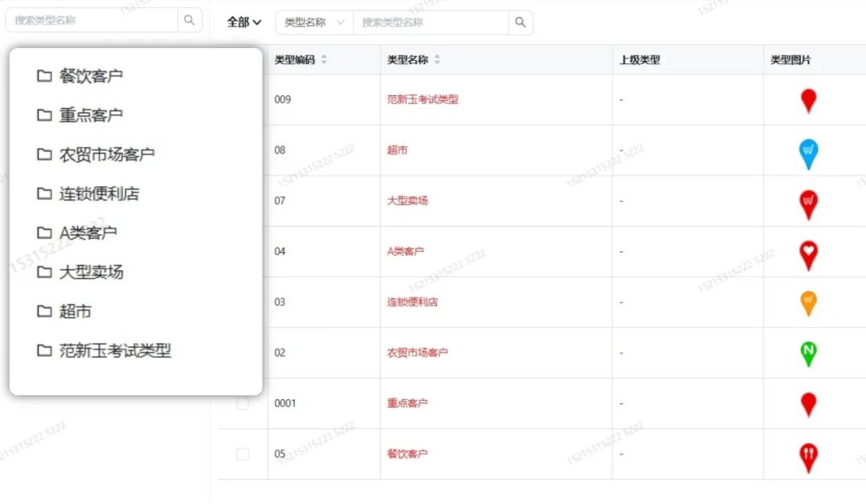866x504 pixels.
Task: Click code cell 07
Action: [280, 201]
